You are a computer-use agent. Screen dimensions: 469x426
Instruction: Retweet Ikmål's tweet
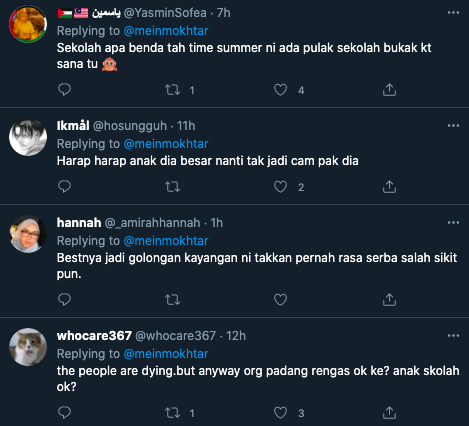pos(173,187)
